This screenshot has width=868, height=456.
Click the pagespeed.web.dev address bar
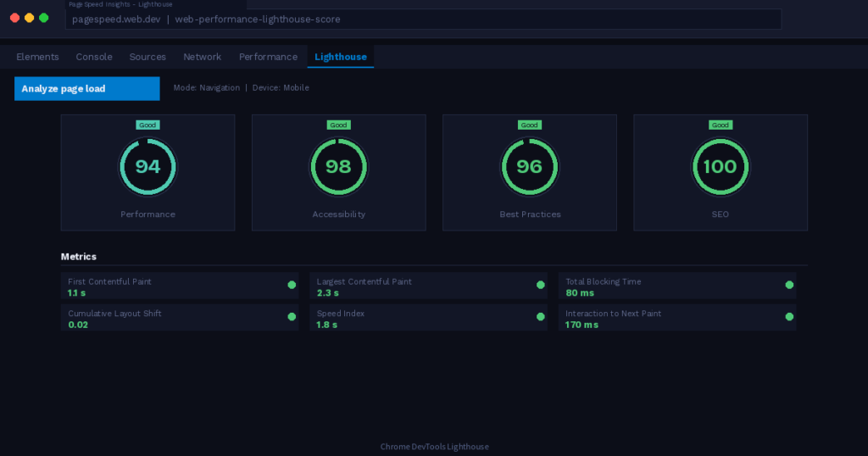[423, 19]
